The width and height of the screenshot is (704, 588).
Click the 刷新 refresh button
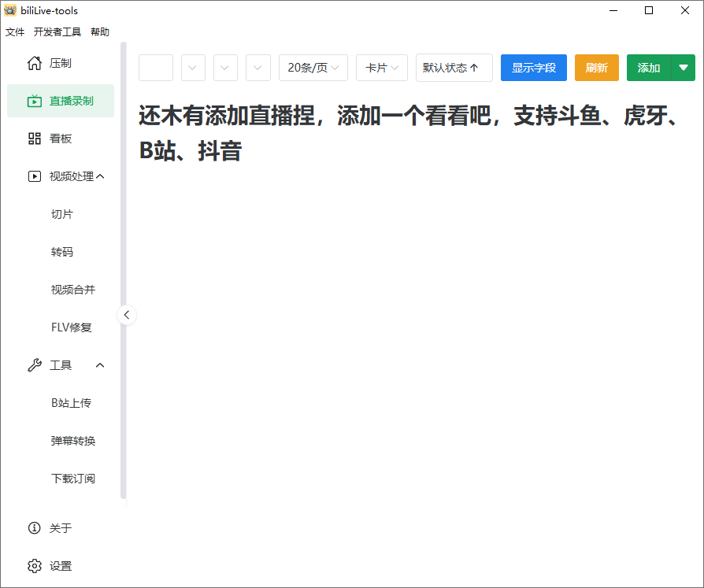pos(596,68)
